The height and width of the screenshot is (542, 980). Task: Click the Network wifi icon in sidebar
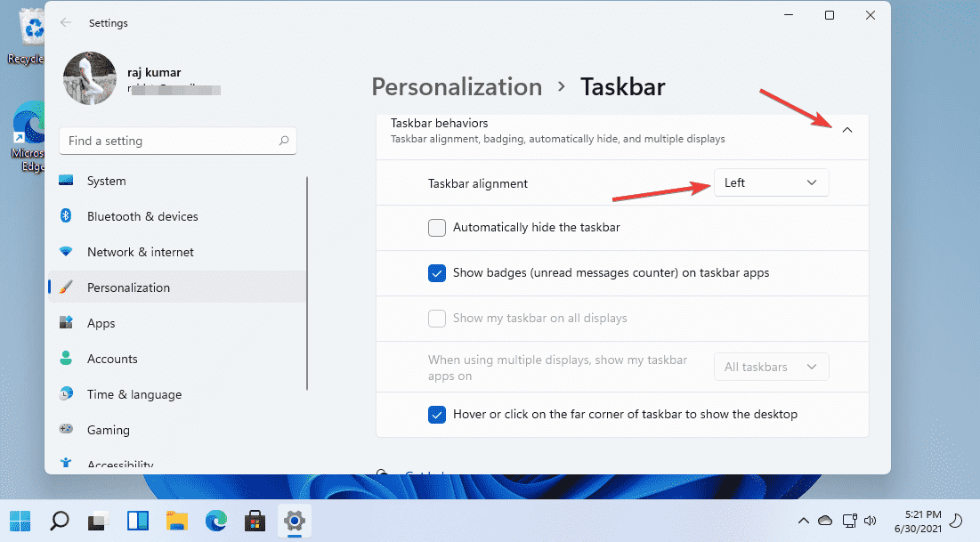coord(66,251)
